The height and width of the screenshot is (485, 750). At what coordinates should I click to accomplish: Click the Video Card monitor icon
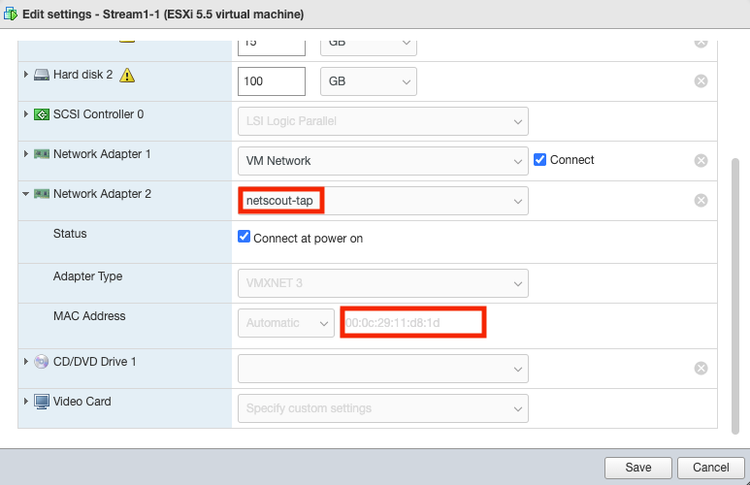point(41,401)
